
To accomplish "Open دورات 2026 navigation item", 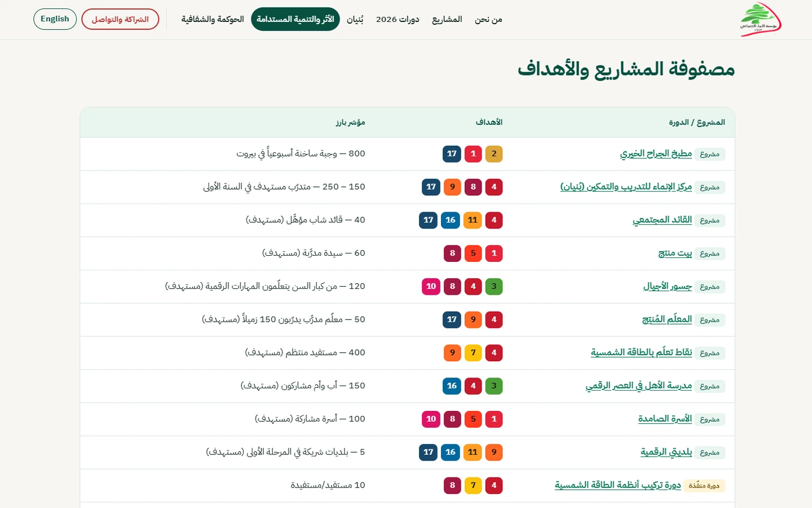I will click(398, 19).
